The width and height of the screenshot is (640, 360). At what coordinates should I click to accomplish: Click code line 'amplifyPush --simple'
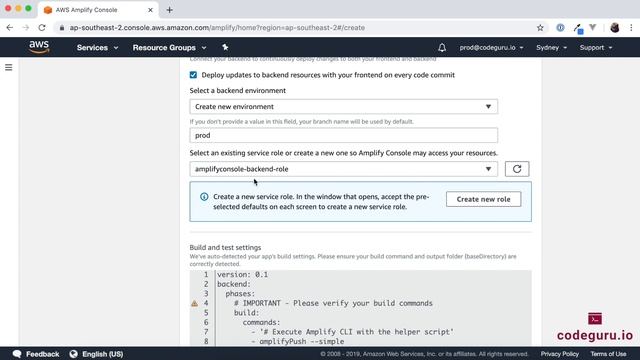pyautogui.click(x=302, y=341)
